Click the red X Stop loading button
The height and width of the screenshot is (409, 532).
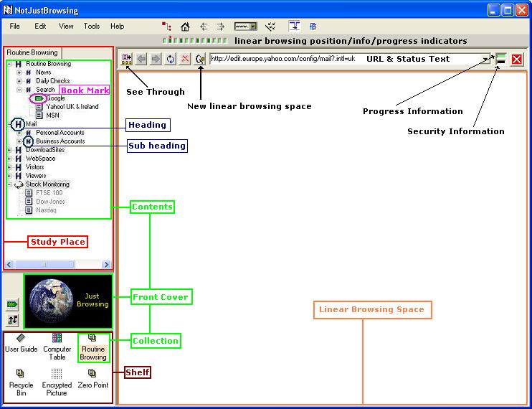click(x=185, y=59)
